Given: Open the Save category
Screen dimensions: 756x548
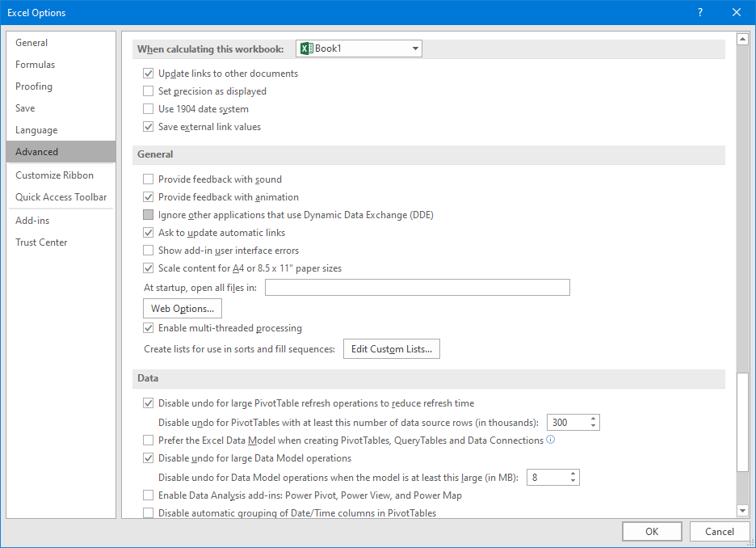Looking at the screenshot, I should 61,108.
